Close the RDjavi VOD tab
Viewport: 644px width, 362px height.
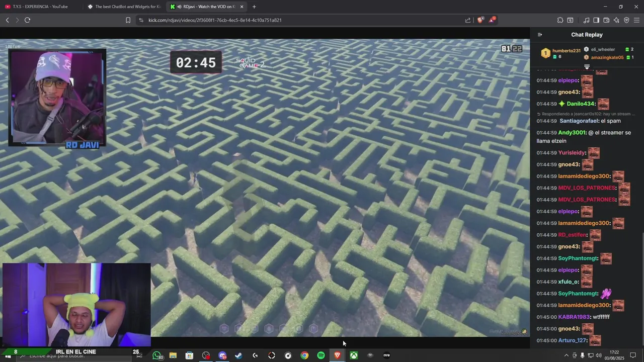pos(242,7)
